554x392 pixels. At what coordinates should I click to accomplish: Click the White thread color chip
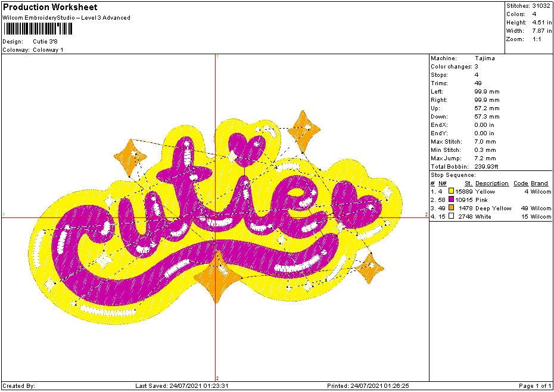tap(452, 216)
